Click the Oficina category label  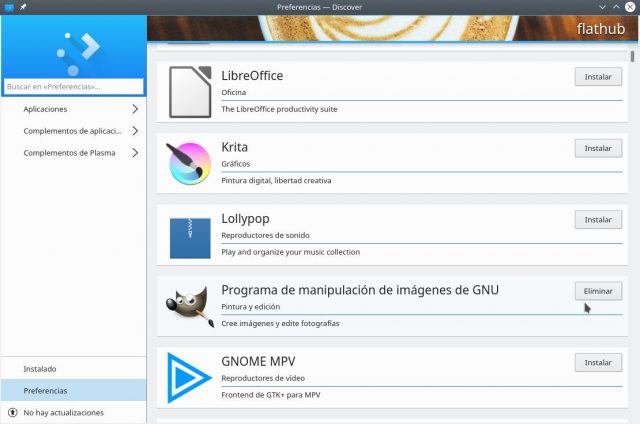[x=234, y=93]
